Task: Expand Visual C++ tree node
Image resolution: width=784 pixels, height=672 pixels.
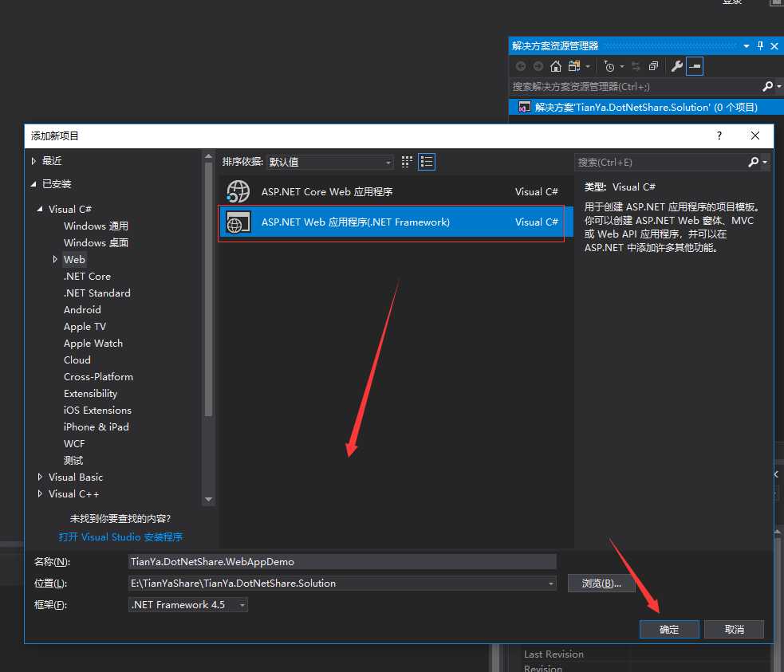Action: pos(40,493)
